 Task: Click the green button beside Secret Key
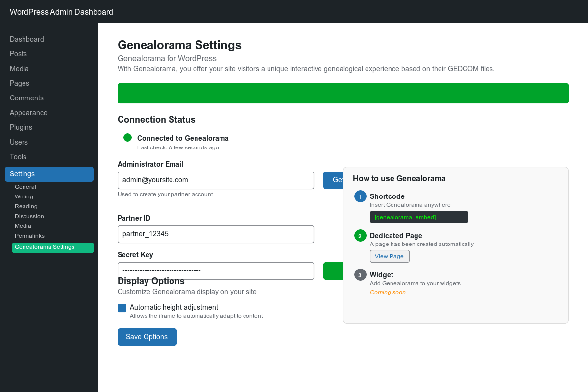tap(333, 270)
